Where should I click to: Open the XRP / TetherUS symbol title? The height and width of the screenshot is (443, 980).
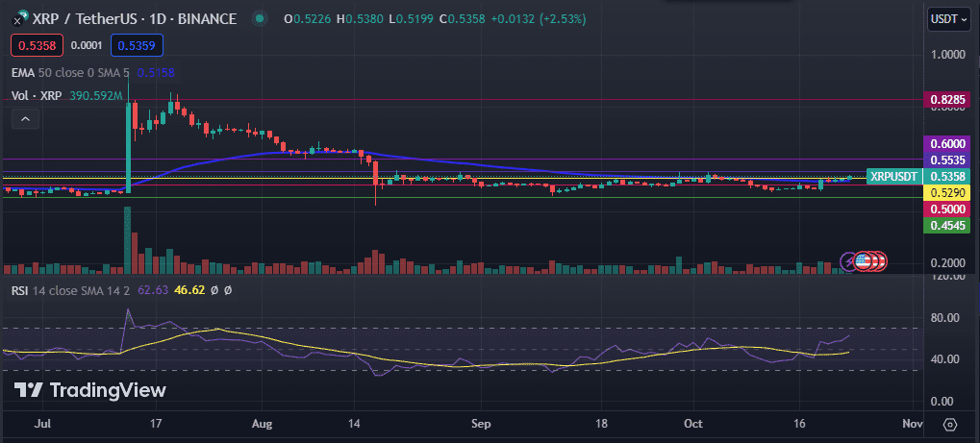(136, 19)
